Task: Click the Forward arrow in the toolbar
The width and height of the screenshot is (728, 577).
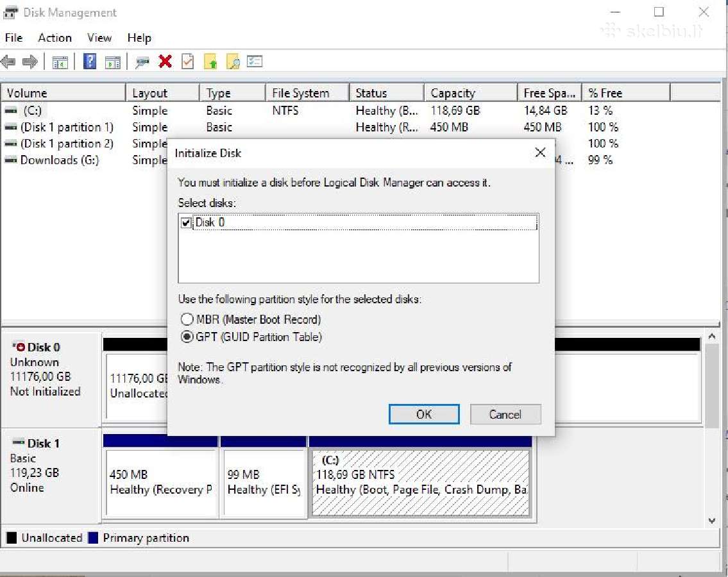Action: pyautogui.click(x=30, y=62)
